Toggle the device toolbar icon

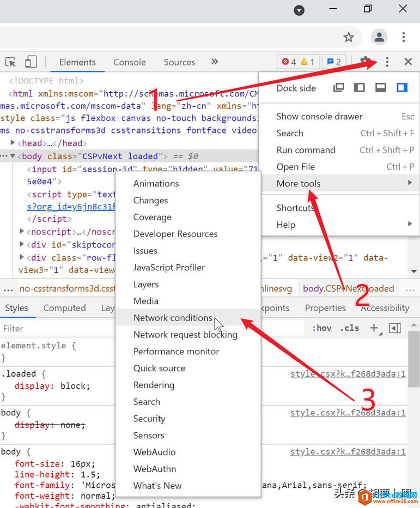(31, 62)
